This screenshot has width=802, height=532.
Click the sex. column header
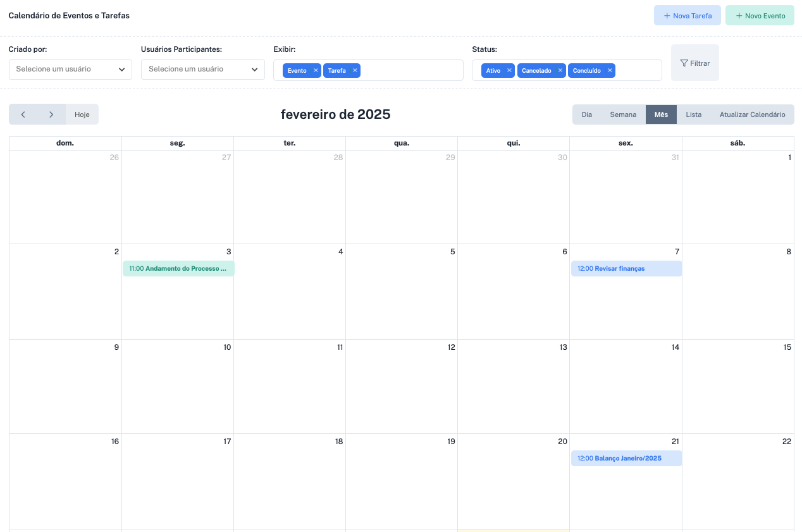[x=626, y=143]
